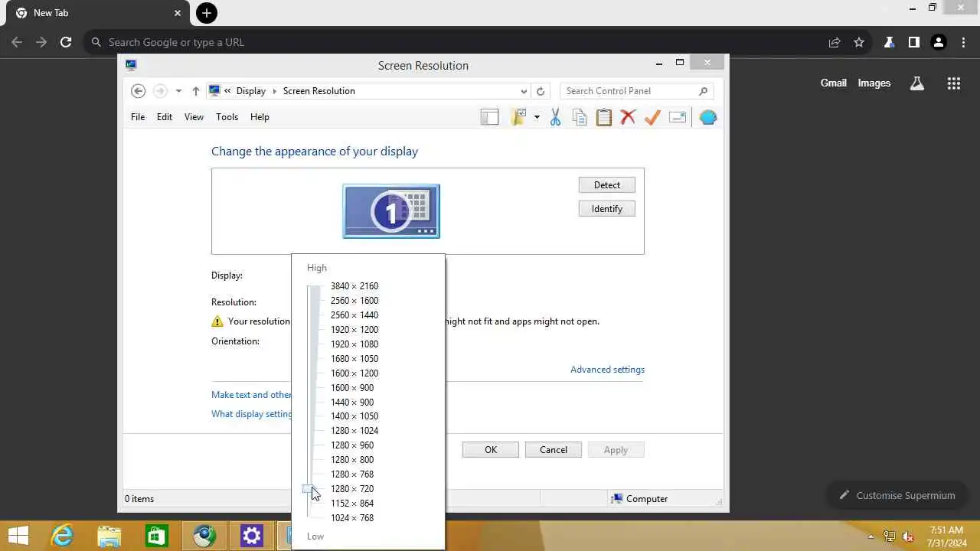Select 1280 × 768 resolution

click(x=352, y=474)
